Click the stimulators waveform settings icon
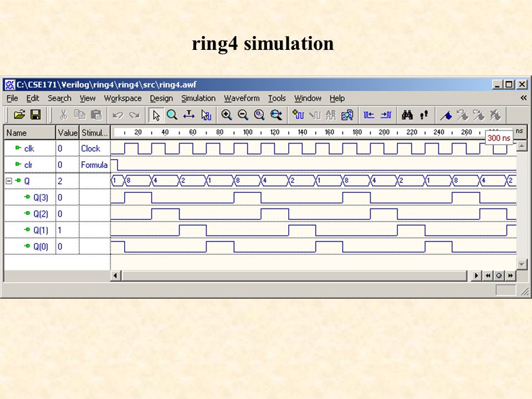Screen dimensions: 532x399 (347, 115)
